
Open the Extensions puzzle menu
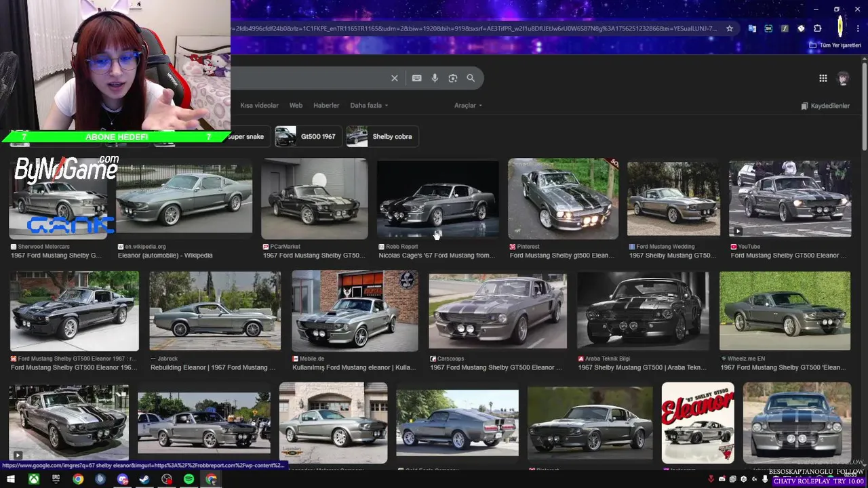(817, 28)
